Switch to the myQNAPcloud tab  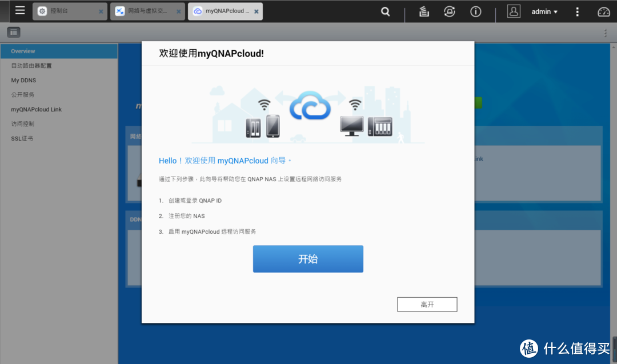[225, 11]
